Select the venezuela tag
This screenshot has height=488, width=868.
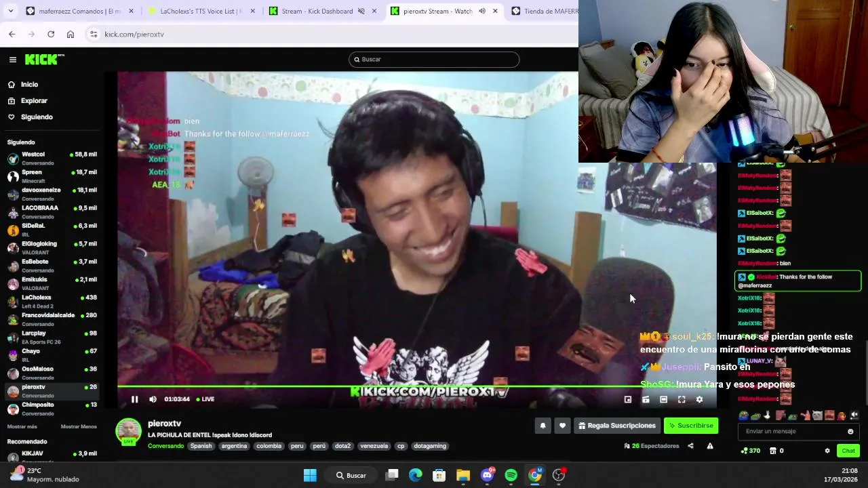click(374, 446)
